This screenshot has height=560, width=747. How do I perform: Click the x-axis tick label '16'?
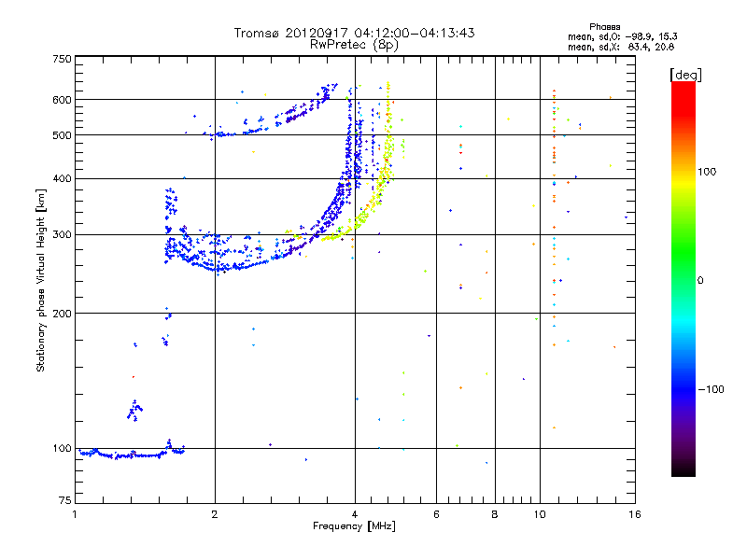635,514
